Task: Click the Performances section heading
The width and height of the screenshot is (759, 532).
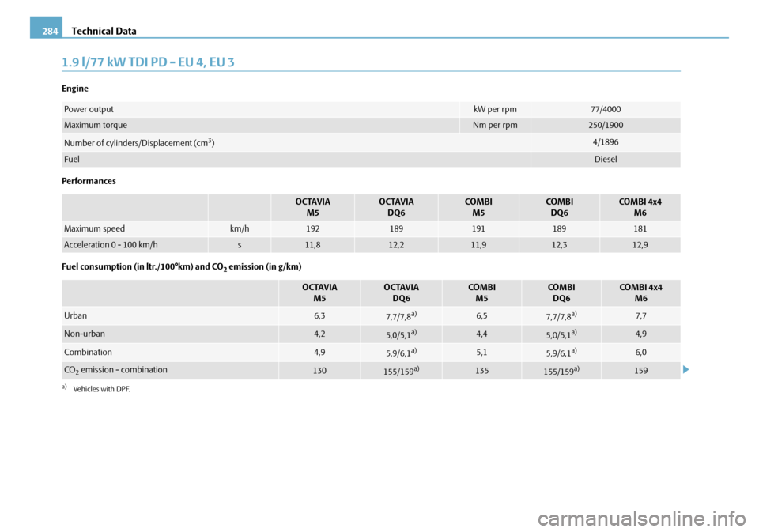Action: point(88,181)
